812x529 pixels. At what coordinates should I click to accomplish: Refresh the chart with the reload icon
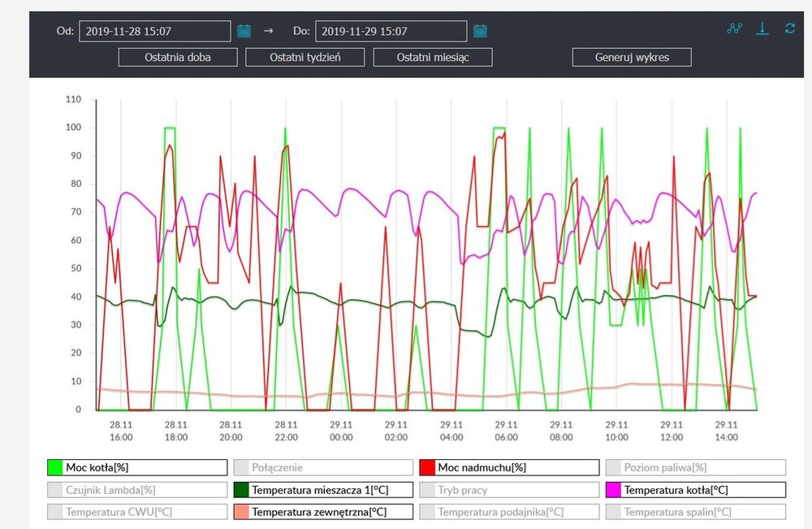coord(789,29)
